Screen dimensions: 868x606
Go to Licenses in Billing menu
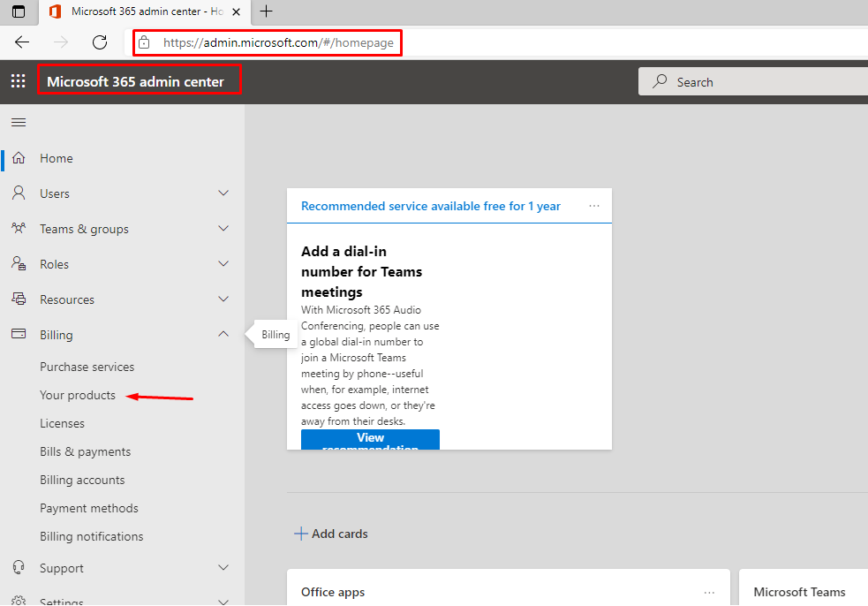[x=62, y=423]
